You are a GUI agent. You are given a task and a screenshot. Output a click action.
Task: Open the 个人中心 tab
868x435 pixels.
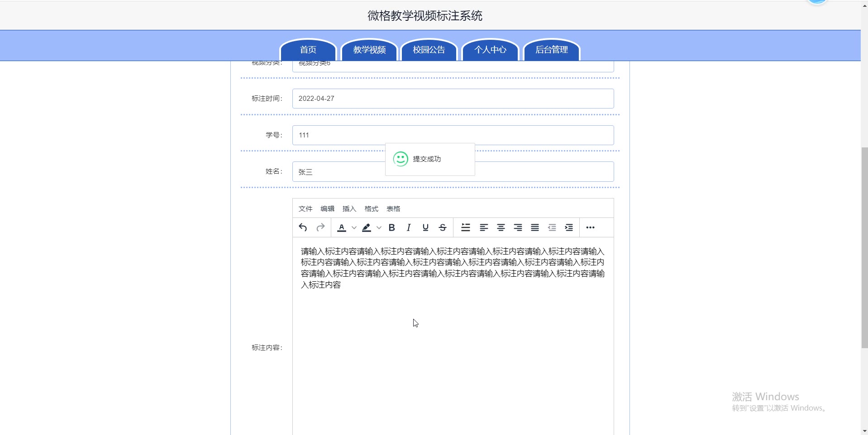pos(490,50)
